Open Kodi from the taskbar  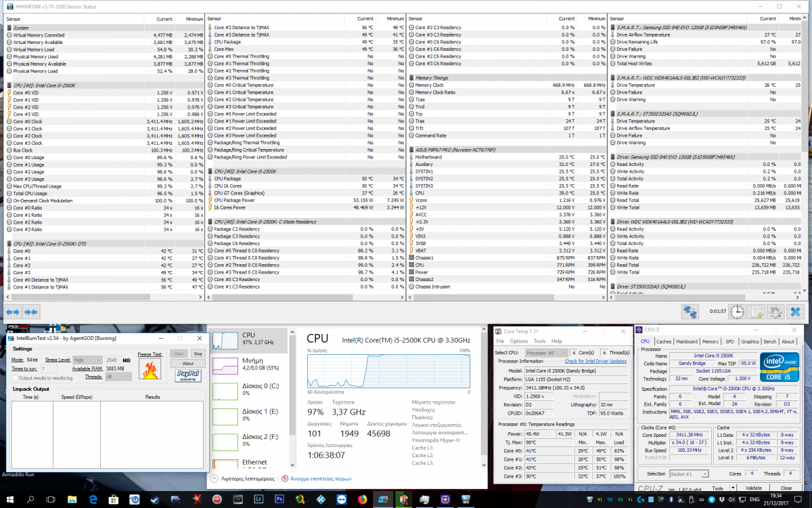(x=321, y=499)
